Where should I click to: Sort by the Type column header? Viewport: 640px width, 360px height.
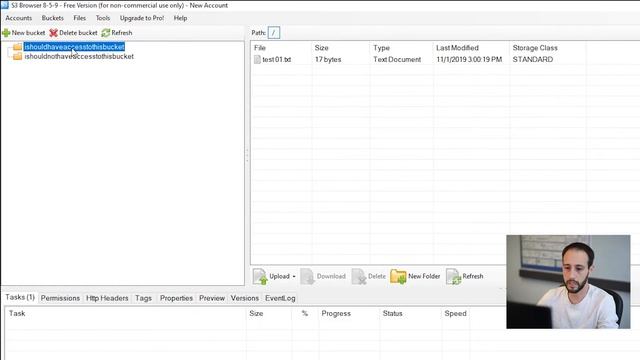coord(382,48)
